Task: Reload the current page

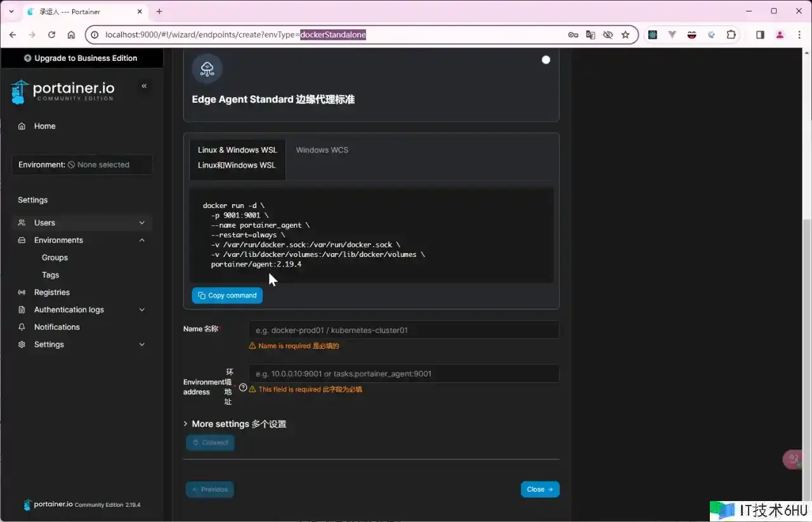Action: (51, 35)
